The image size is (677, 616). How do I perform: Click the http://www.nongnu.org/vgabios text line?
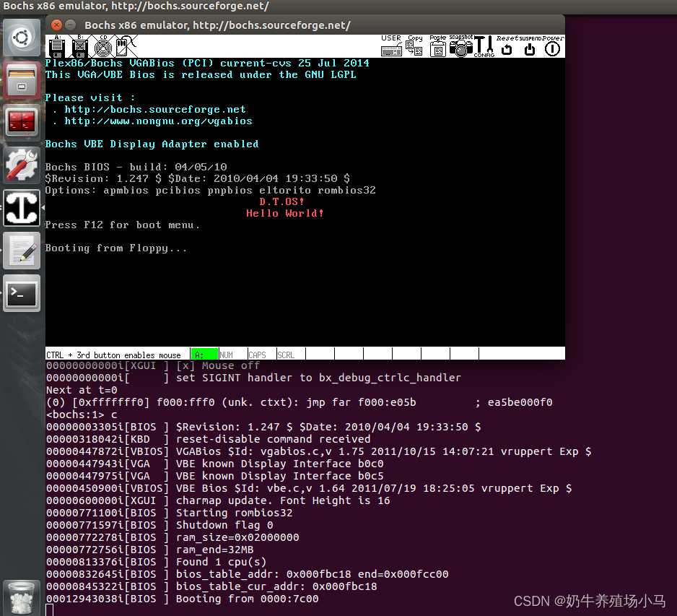(159, 121)
